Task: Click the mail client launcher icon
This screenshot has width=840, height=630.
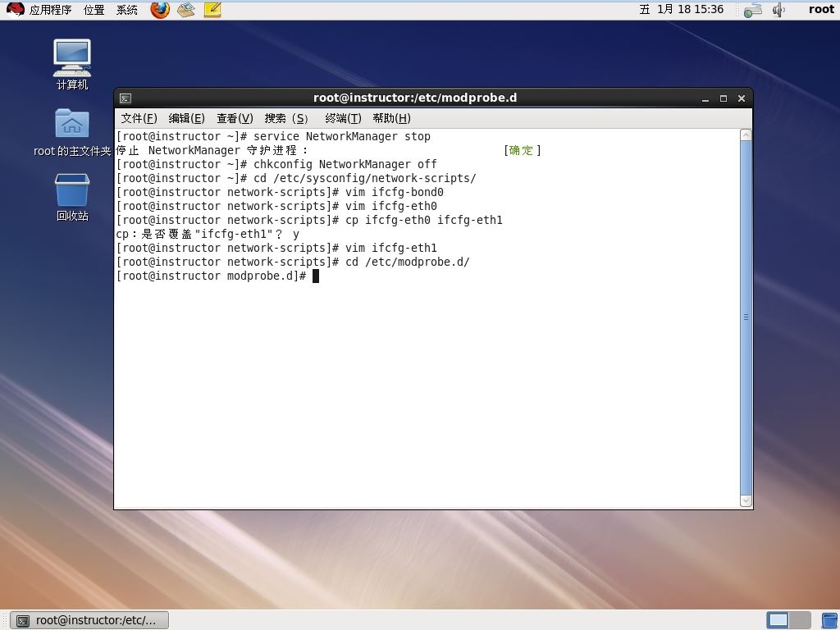Action: (186, 10)
